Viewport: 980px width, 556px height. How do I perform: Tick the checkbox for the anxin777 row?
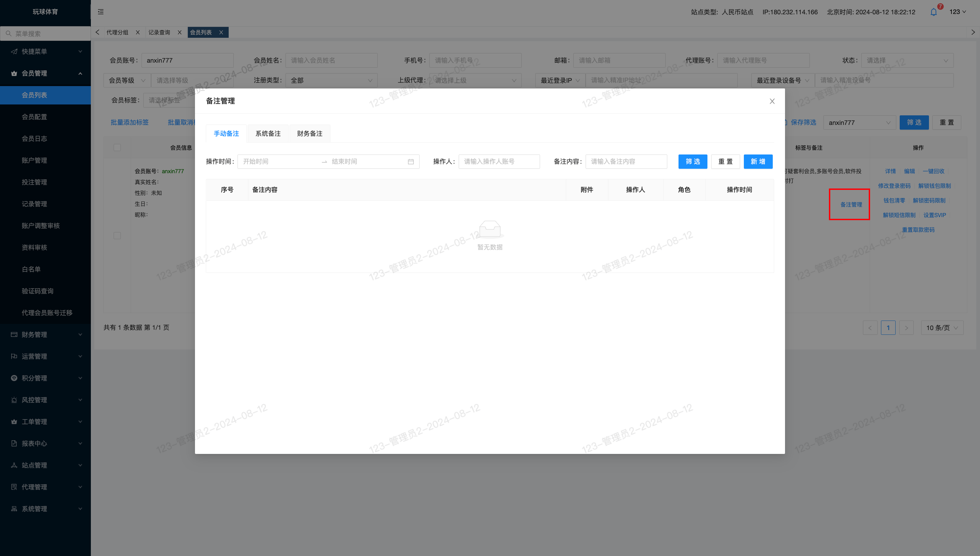(x=117, y=235)
